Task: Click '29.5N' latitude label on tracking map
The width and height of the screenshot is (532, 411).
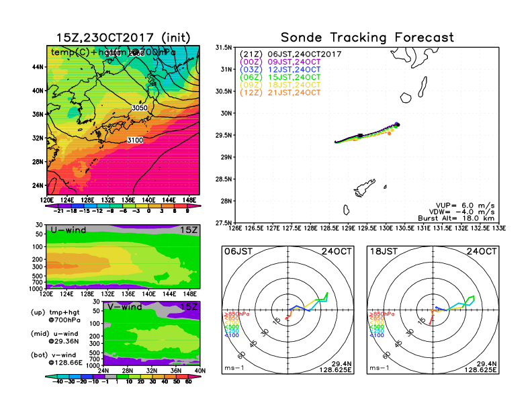Action: coord(224,135)
